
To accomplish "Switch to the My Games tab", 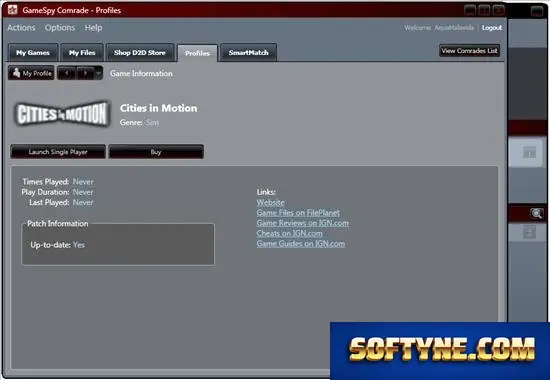I will (x=33, y=53).
